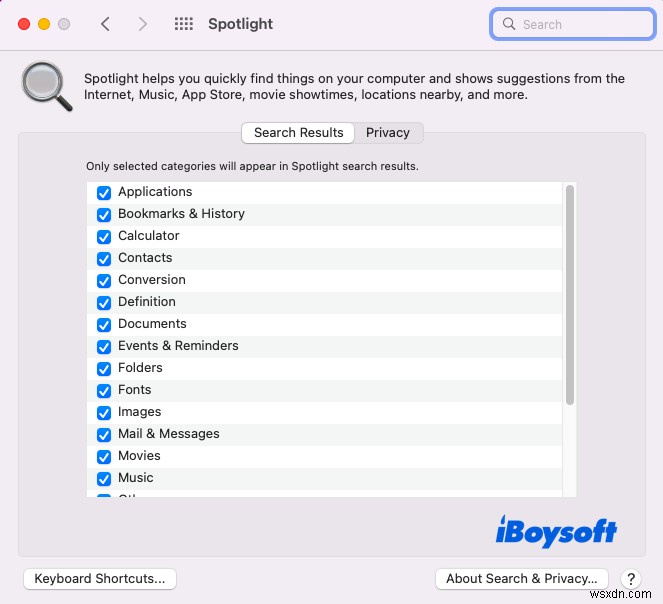Click the red close window button
This screenshot has height=604, width=663.
pyautogui.click(x=23, y=24)
